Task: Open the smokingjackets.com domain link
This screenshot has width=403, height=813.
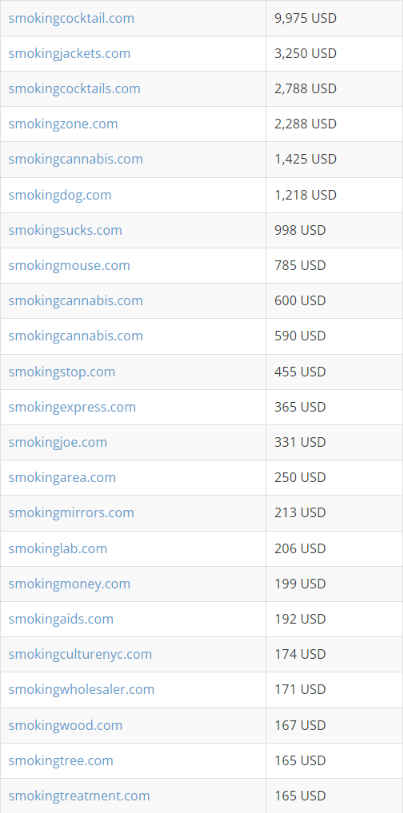Action: click(x=70, y=54)
